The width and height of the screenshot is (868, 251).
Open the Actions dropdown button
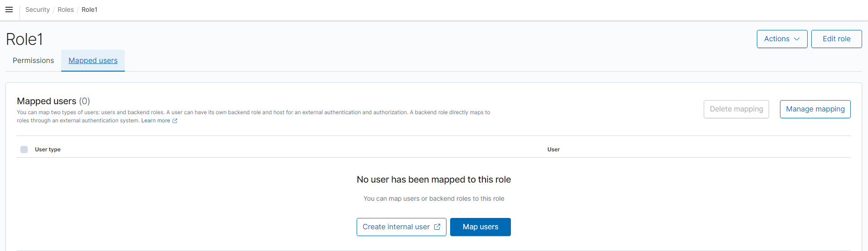pos(782,39)
